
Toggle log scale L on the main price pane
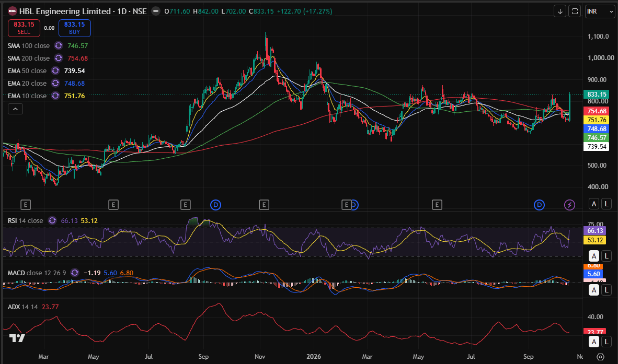coord(606,204)
